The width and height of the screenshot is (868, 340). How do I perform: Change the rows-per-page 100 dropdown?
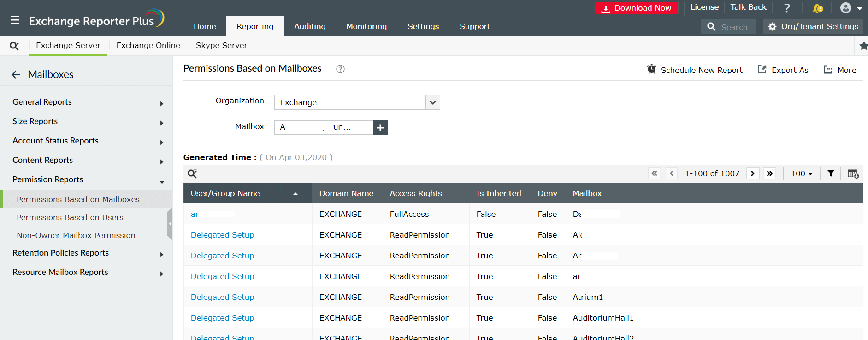pyautogui.click(x=802, y=173)
